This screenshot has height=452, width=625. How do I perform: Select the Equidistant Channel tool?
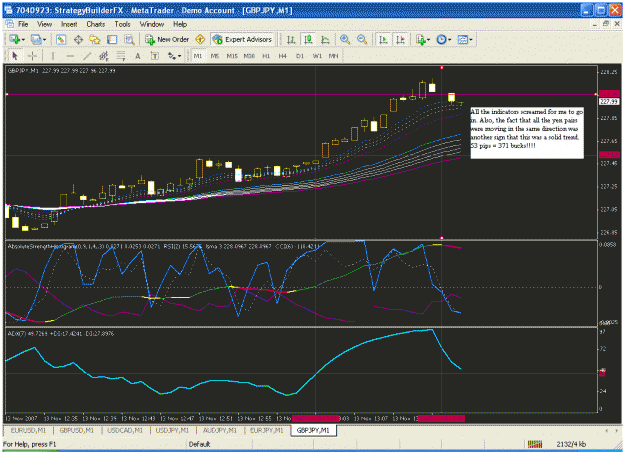pyautogui.click(x=104, y=56)
